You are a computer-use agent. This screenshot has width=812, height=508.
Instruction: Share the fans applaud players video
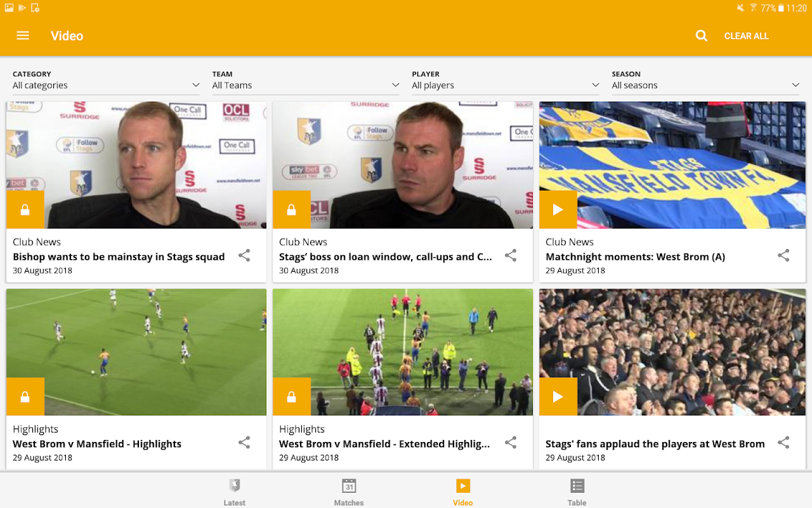point(783,443)
